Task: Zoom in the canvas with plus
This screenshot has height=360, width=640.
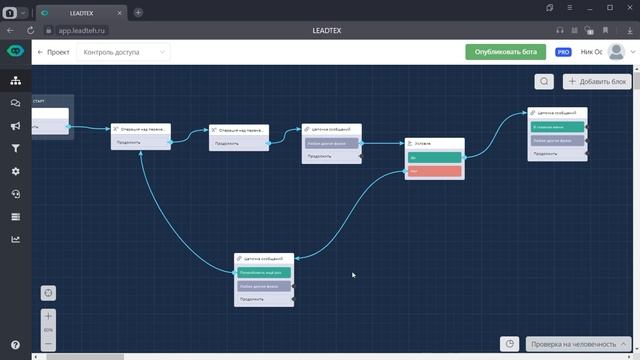Action: [48, 316]
